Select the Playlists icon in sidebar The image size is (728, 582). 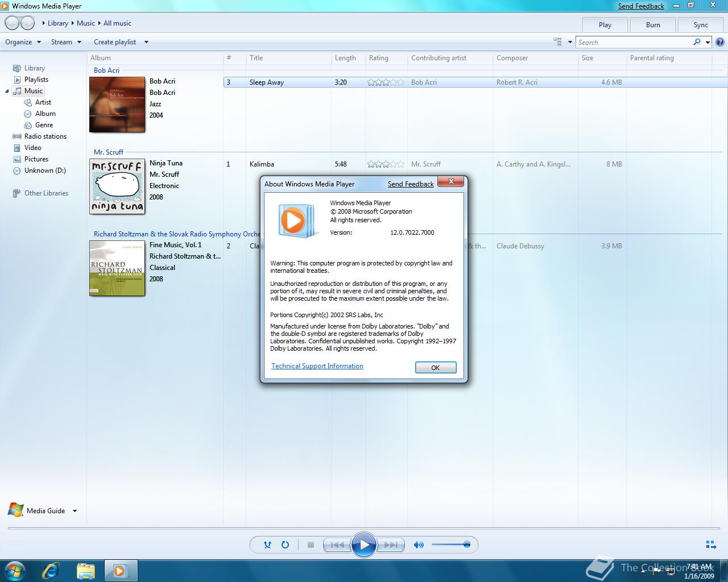[x=17, y=80]
